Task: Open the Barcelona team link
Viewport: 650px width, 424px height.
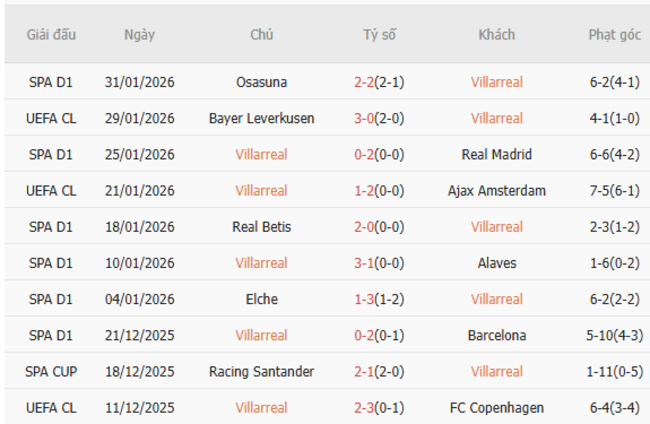Action: click(x=497, y=335)
